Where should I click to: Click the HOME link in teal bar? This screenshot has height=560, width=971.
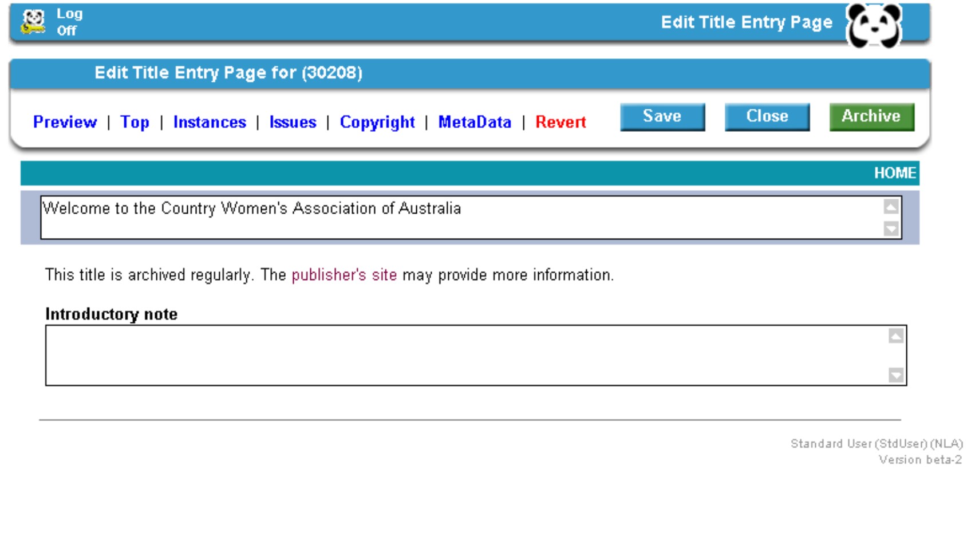coord(895,173)
